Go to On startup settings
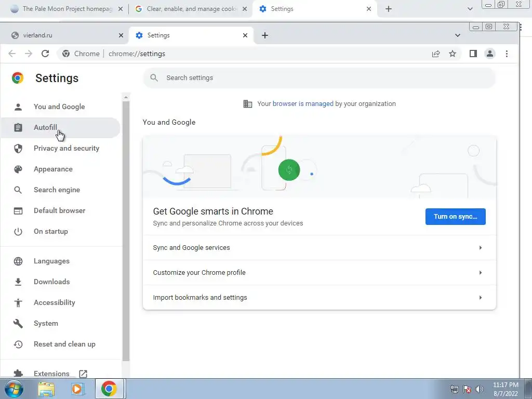The height and width of the screenshot is (399, 532). tap(60, 231)
